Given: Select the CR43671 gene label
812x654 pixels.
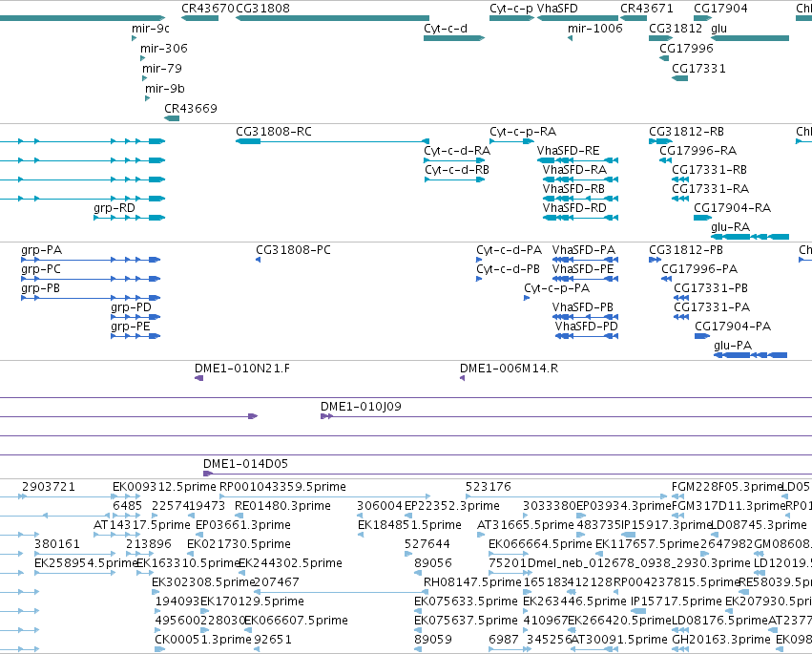Looking at the screenshot, I should [647, 9].
